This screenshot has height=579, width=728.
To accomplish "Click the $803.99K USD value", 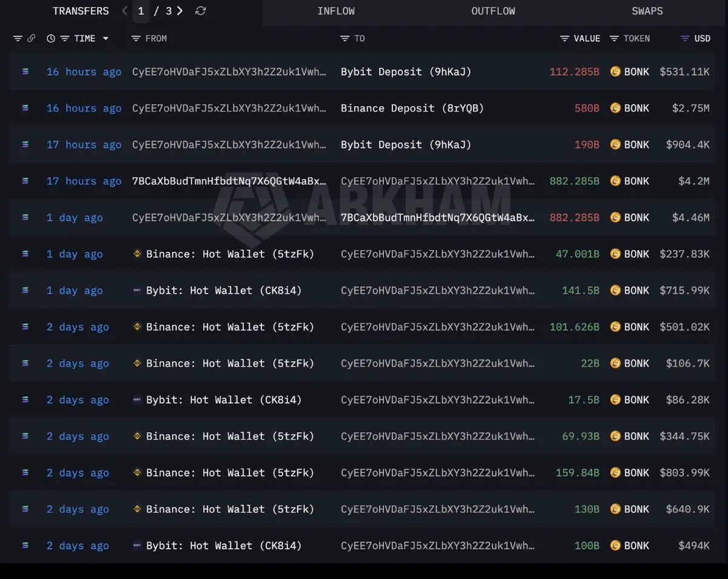I will [684, 472].
